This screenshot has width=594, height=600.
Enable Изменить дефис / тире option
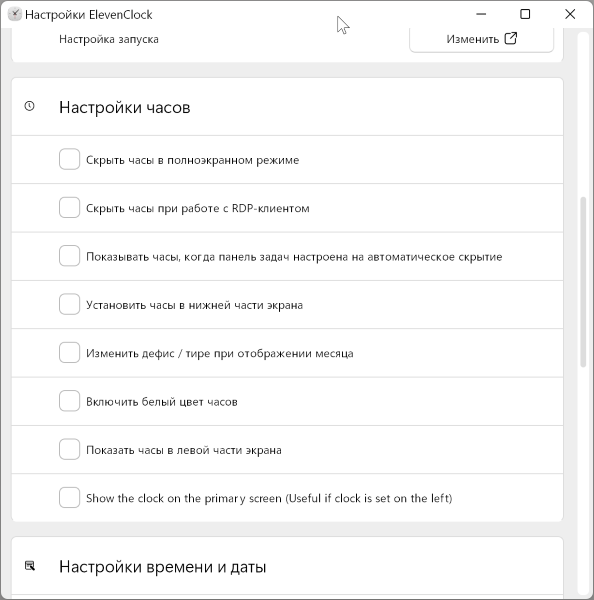[69, 352]
